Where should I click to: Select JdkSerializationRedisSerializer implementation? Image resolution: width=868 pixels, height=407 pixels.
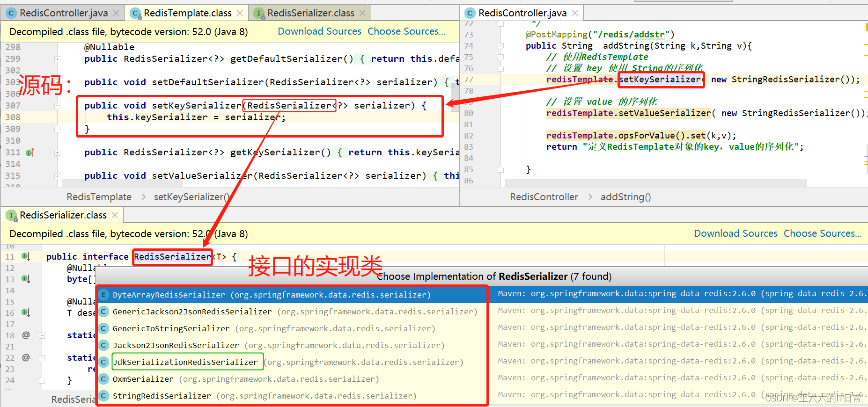click(x=292, y=362)
